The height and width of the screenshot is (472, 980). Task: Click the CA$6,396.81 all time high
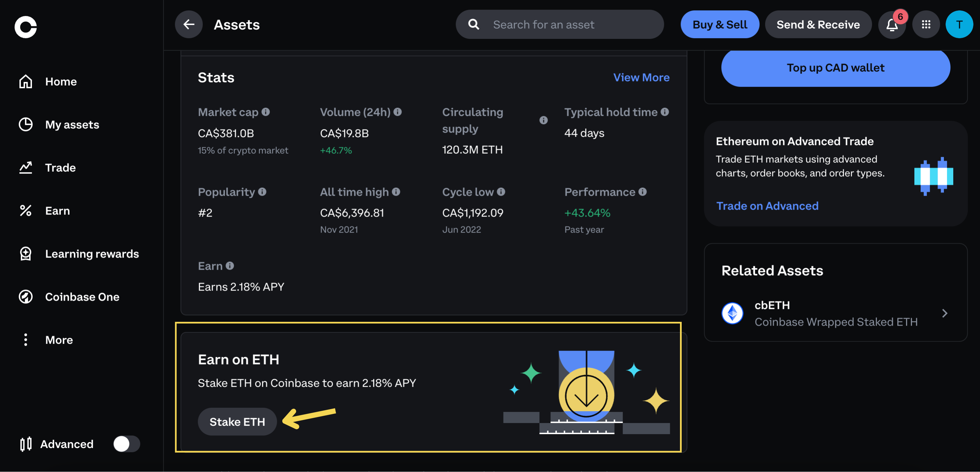click(x=352, y=212)
